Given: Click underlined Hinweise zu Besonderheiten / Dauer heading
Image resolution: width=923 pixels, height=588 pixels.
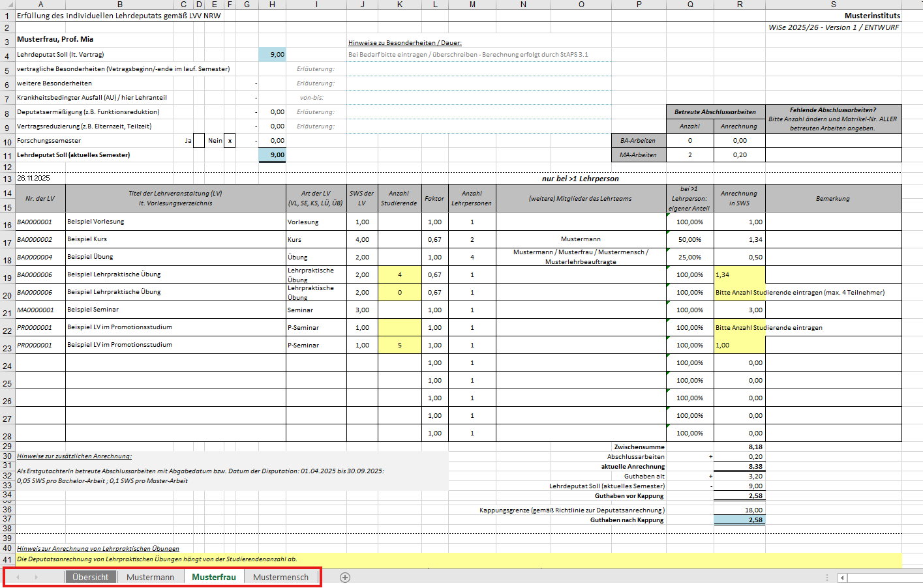Looking at the screenshot, I should pos(404,43).
